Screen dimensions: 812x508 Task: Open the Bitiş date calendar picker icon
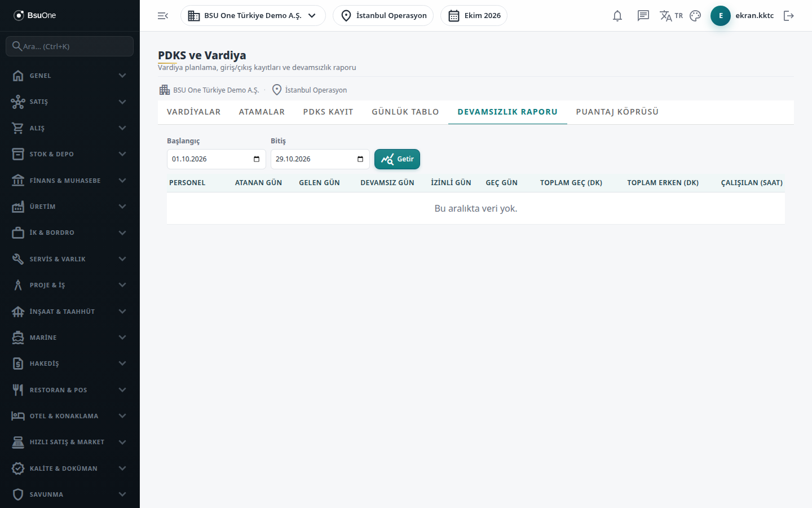point(360,159)
